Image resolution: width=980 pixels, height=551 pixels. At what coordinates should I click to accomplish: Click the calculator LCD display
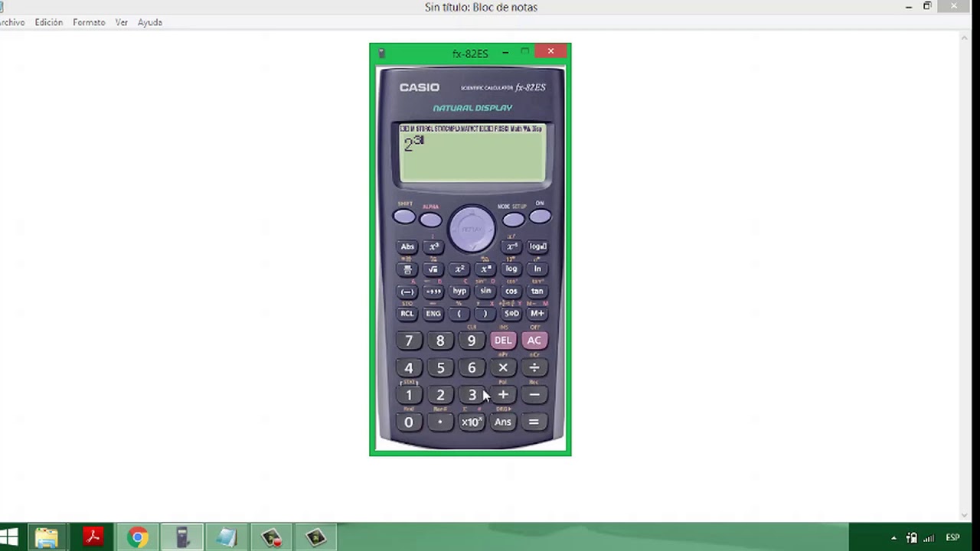click(472, 153)
